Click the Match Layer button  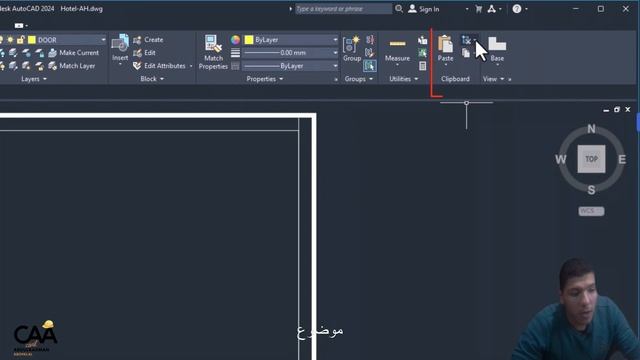coord(72,66)
